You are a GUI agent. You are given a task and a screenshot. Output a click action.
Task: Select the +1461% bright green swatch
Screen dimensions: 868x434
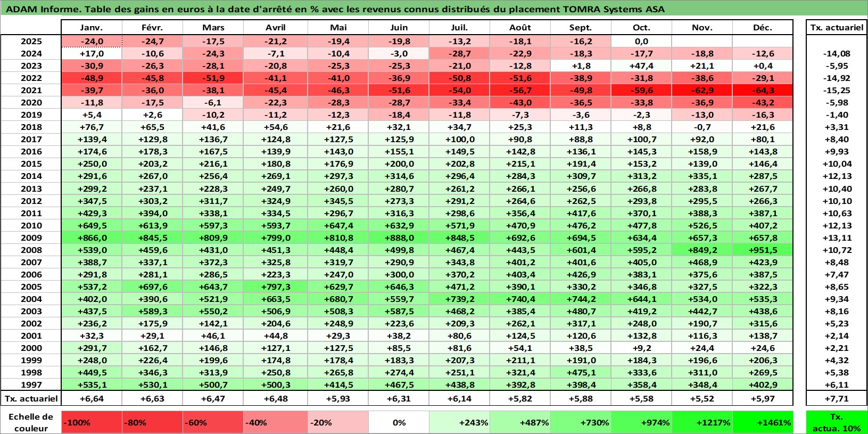coord(763,422)
